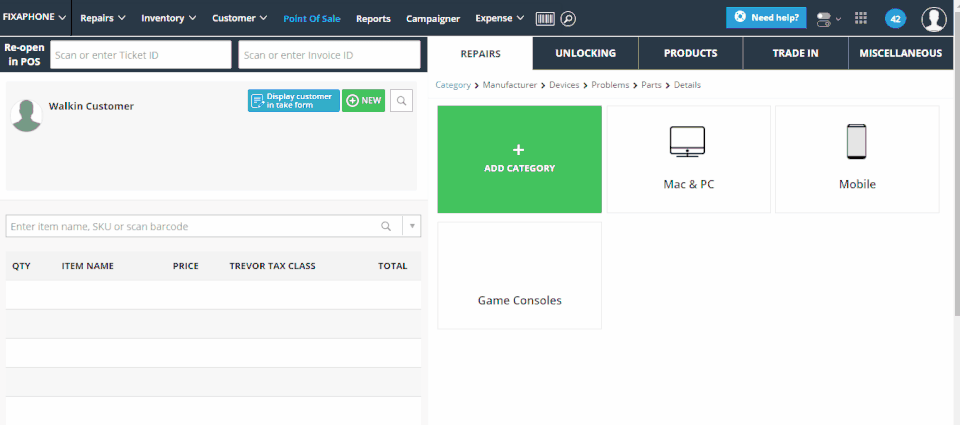Image resolution: width=960 pixels, height=425 pixels.
Task: Select the Mobile category tile
Action: click(x=857, y=159)
